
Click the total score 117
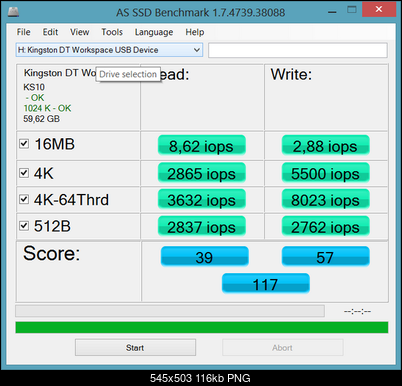(x=266, y=284)
